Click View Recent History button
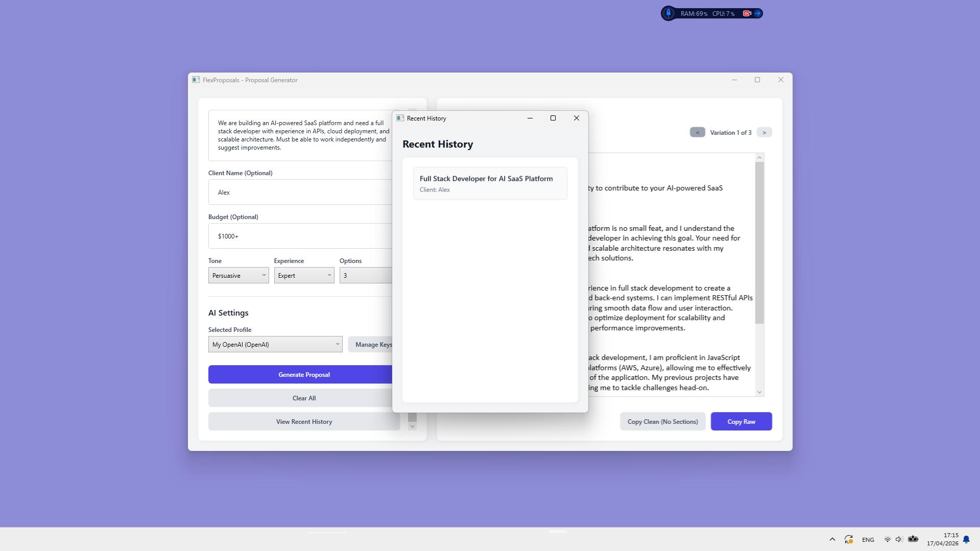 click(304, 421)
